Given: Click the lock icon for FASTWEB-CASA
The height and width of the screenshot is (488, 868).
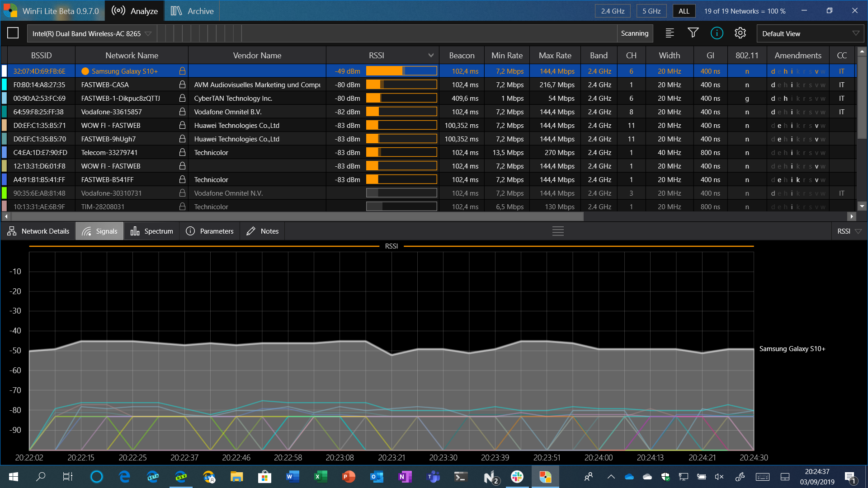Looking at the screenshot, I should click(182, 84).
